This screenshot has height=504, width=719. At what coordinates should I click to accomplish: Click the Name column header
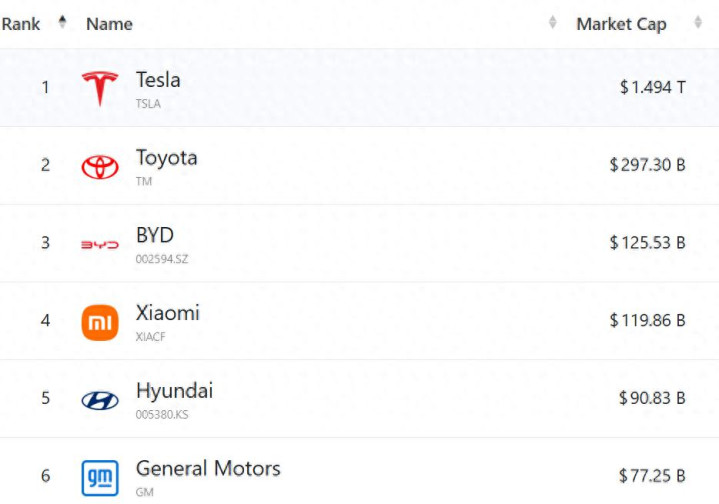click(109, 24)
